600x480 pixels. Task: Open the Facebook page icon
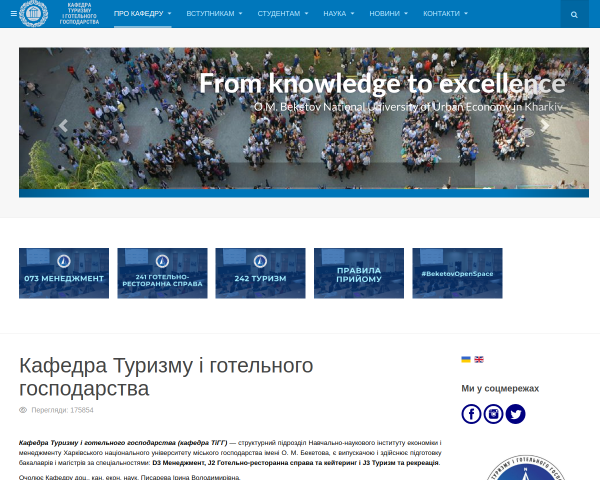click(x=471, y=414)
